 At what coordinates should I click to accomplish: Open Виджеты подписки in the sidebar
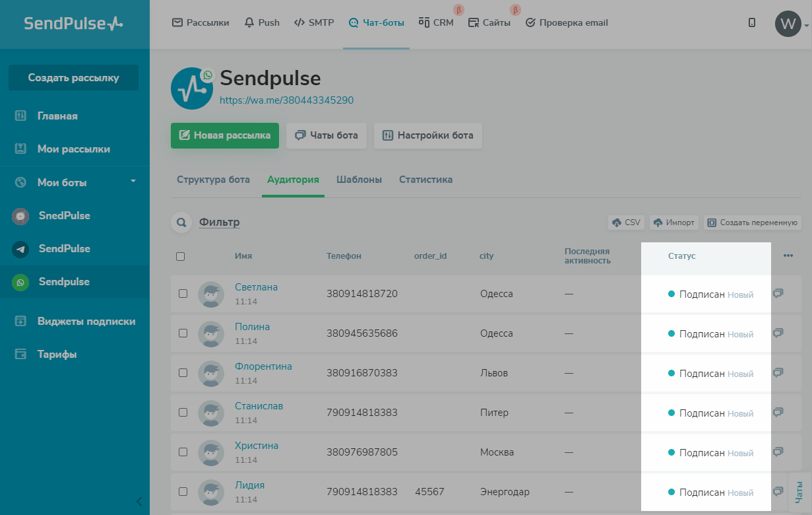(86, 322)
